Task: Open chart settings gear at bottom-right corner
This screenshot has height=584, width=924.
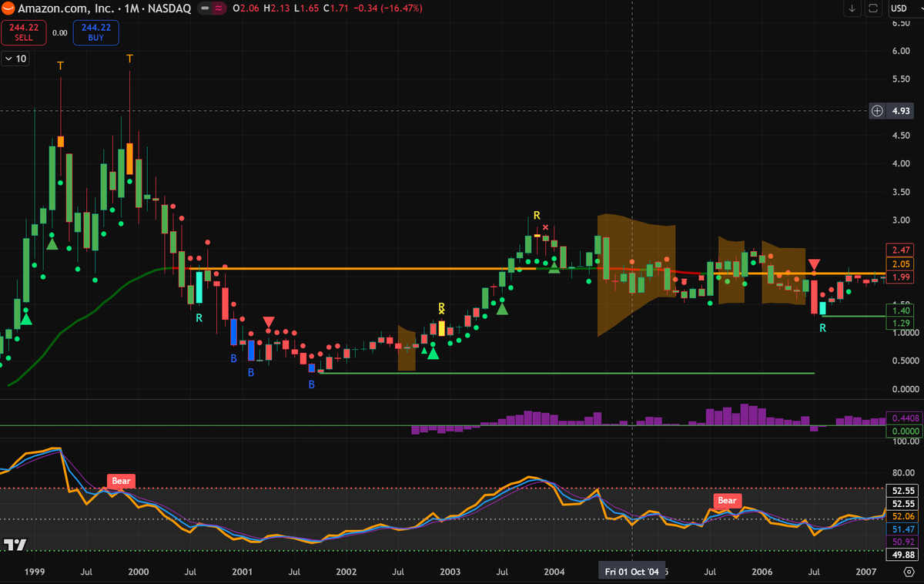Action: pyautogui.click(x=908, y=572)
